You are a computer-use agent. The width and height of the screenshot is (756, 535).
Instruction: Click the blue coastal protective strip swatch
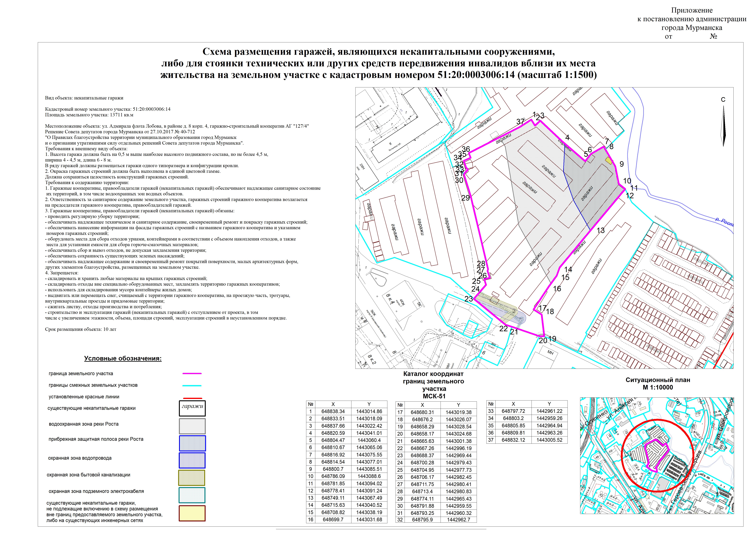(x=192, y=443)
